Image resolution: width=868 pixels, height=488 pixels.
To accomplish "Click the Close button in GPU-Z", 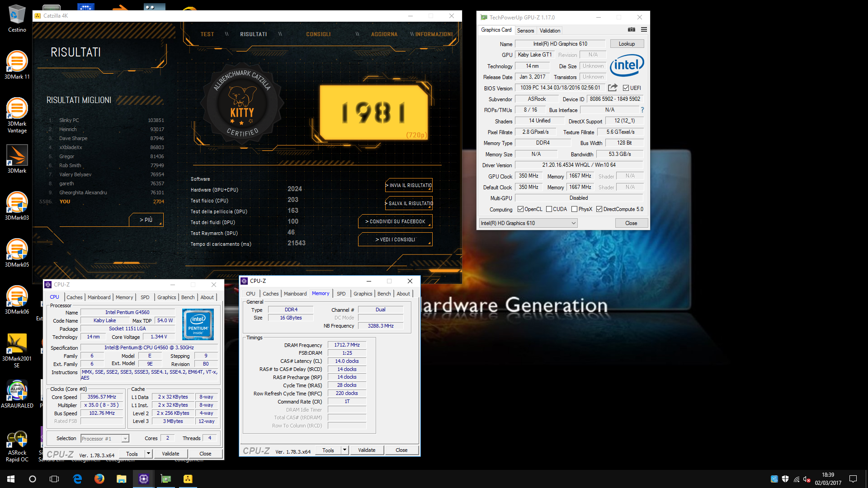I will coord(631,223).
